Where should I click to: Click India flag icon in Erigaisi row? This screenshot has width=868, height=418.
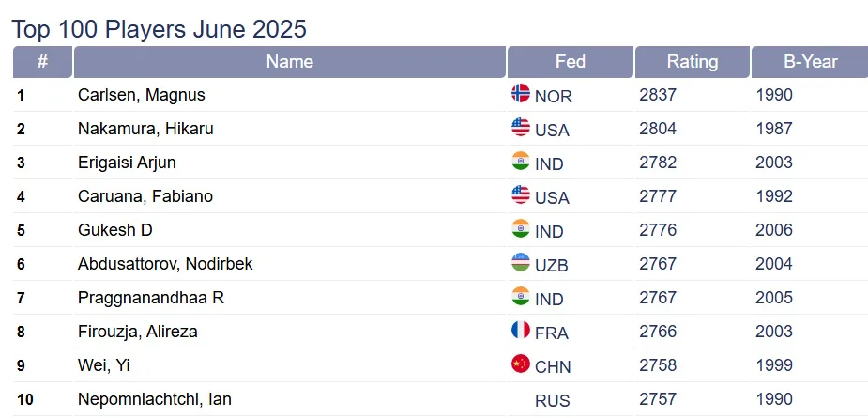(x=521, y=161)
